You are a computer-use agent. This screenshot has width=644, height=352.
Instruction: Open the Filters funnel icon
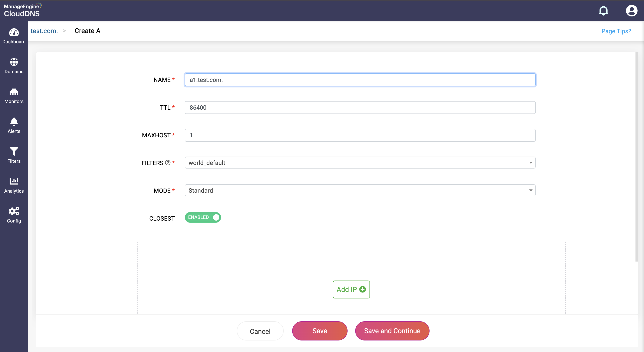pos(14,151)
